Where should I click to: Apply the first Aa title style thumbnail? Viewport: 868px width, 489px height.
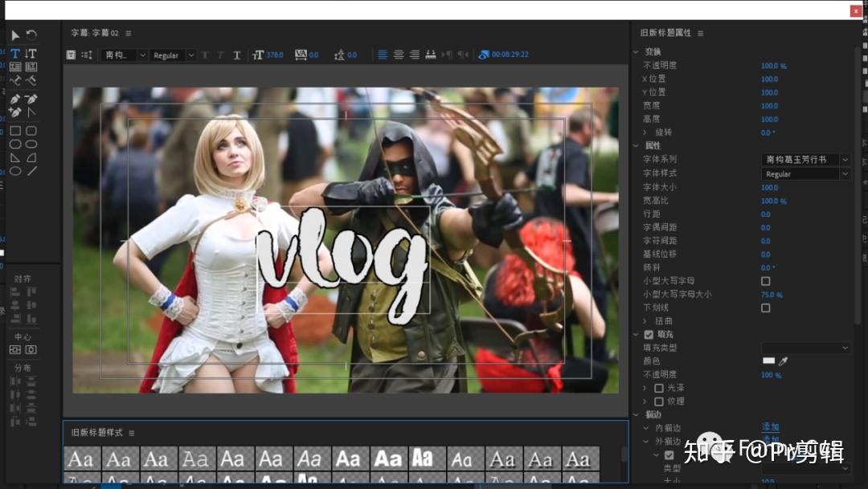pos(82,458)
